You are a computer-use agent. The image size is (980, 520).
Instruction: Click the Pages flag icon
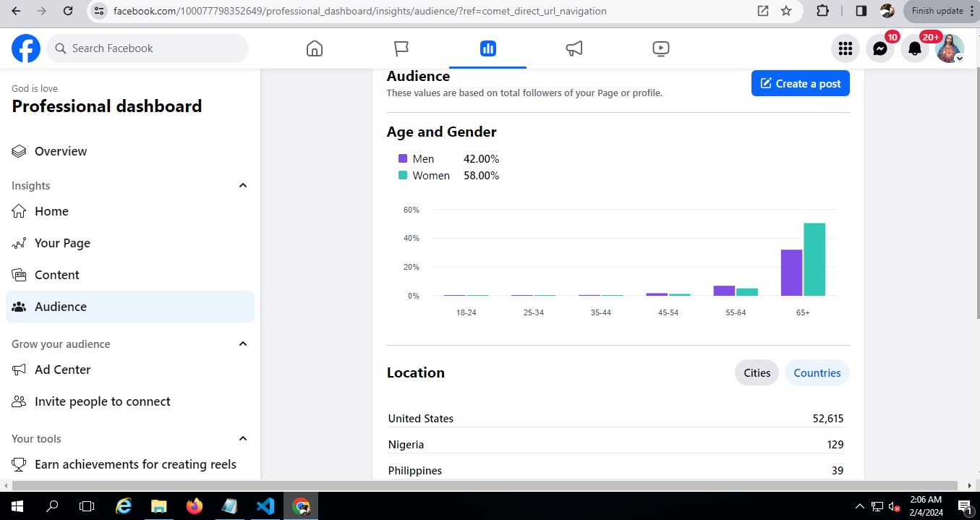click(401, 48)
